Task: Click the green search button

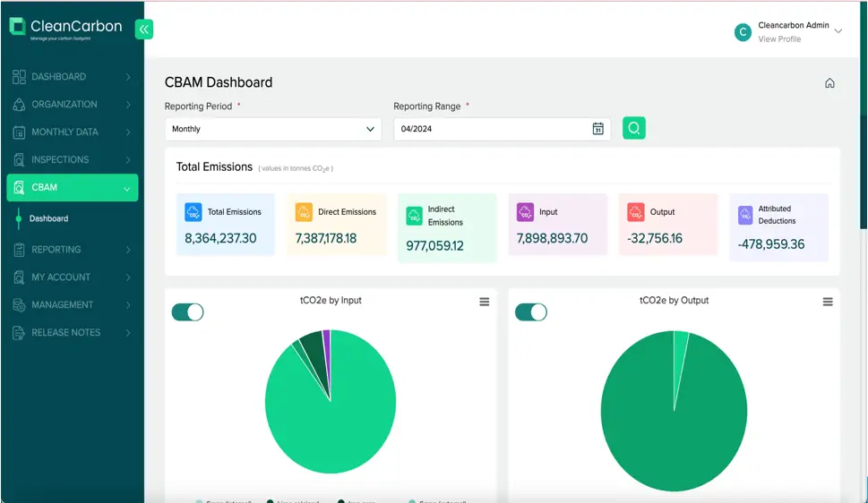Action: point(634,129)
